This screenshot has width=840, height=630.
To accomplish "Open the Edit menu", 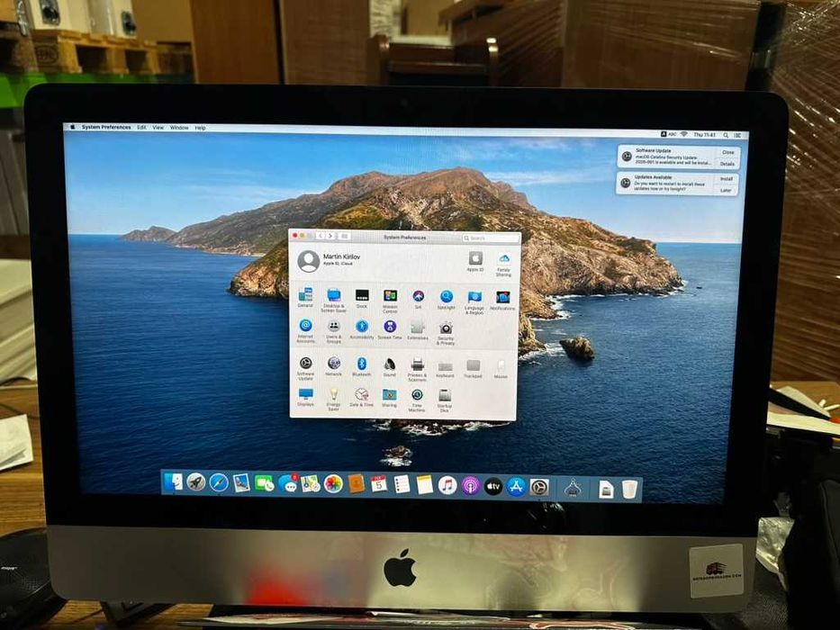I will tap(141, 128).
